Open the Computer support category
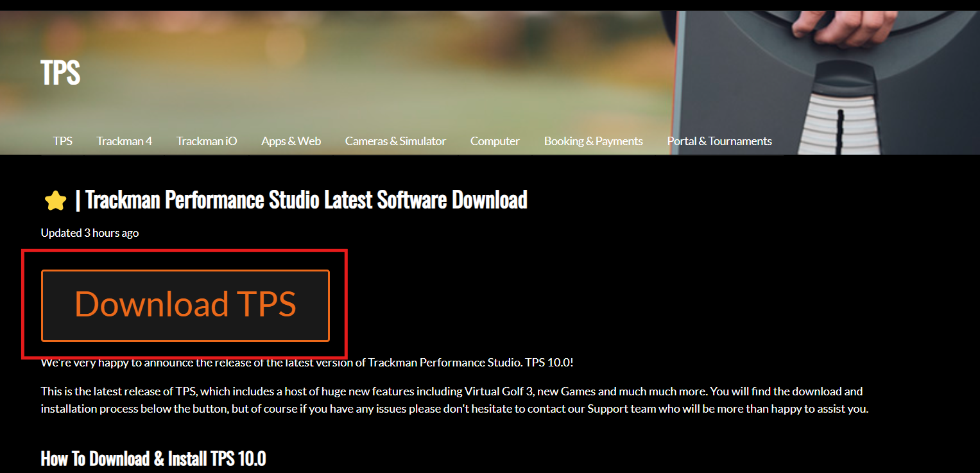 [x=495, y=141]
